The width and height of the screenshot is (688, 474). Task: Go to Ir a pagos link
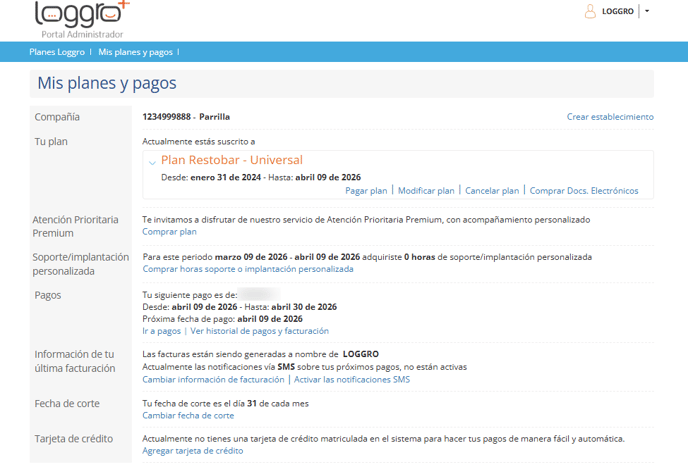162,331
